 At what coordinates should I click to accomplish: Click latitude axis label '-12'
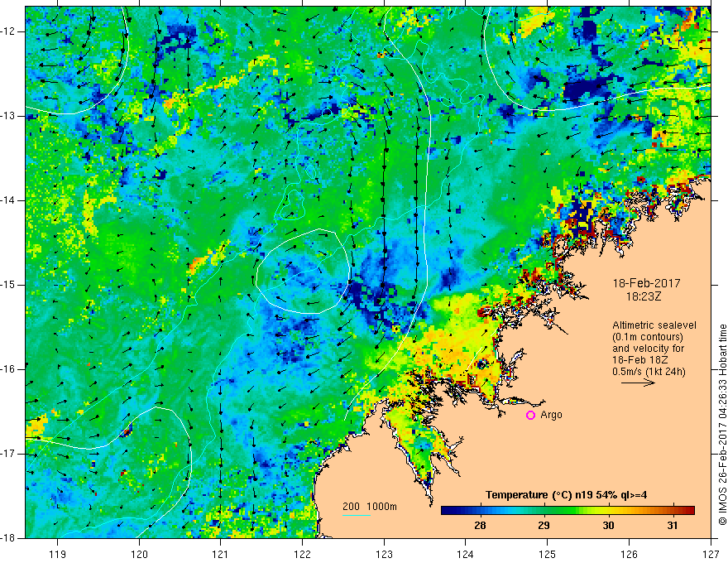(8, 31)
